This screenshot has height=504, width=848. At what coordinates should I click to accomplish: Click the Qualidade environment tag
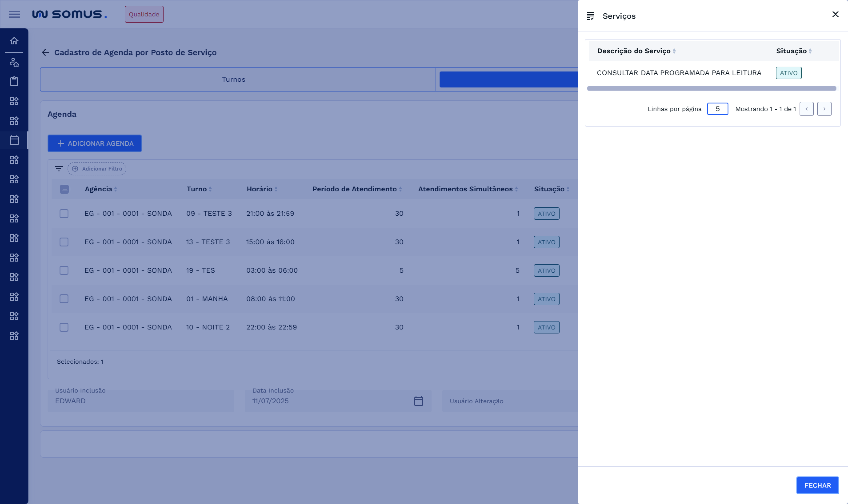(144, 14)
